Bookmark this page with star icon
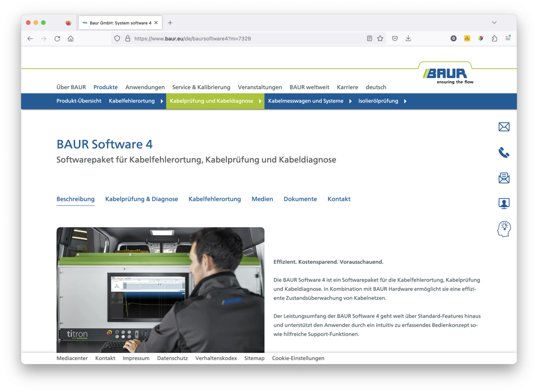The width and height of the screenshot is (538, 392). [380, 39]
